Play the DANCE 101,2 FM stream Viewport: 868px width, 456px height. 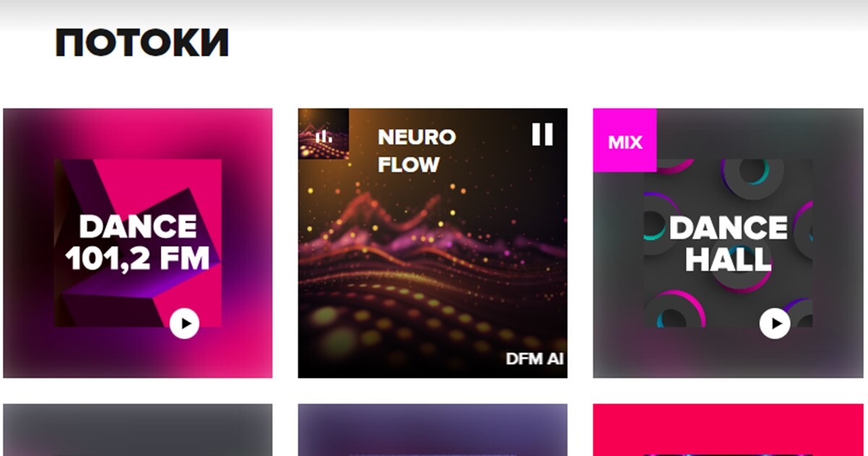(x=184, y=324)
